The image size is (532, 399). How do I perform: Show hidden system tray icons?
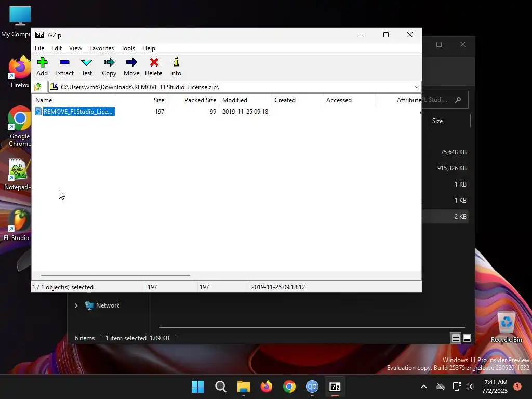[424, 387]
